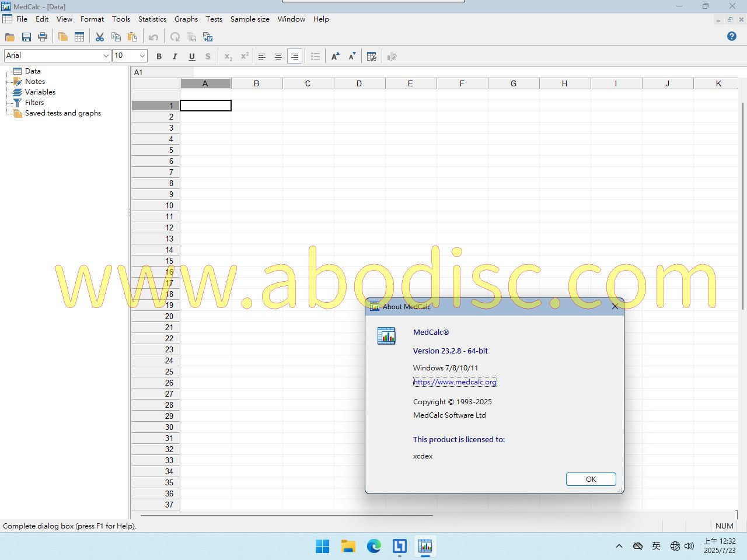Open the Sample size menu
The width and height of the screenshot is (747, 560).
tap(250, 19)
